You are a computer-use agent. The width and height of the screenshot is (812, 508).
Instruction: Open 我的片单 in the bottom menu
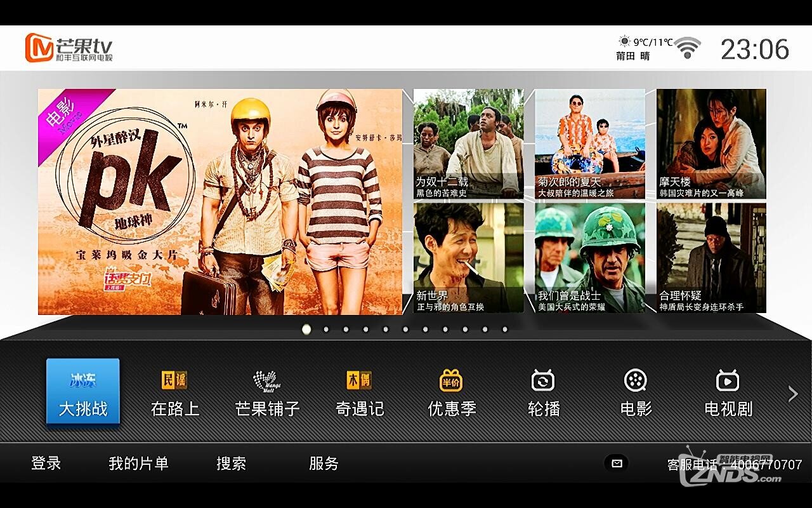point(138,464)
